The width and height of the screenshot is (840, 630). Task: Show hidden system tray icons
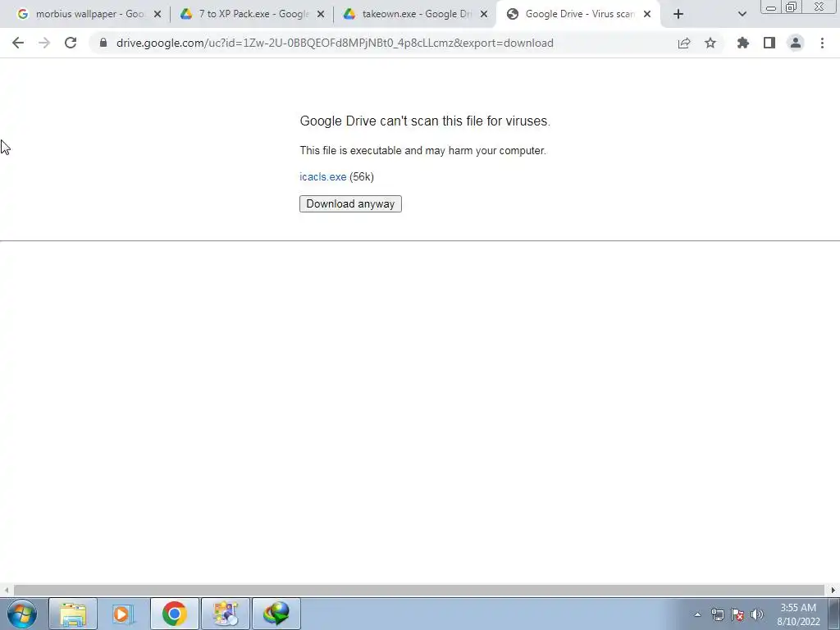point(697,615)
